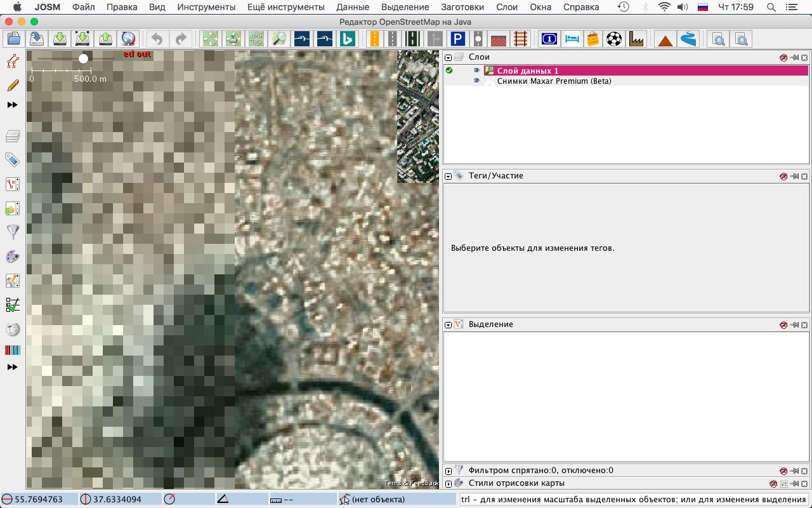Apply the mountain peak preset

click(x=665, y=39)
